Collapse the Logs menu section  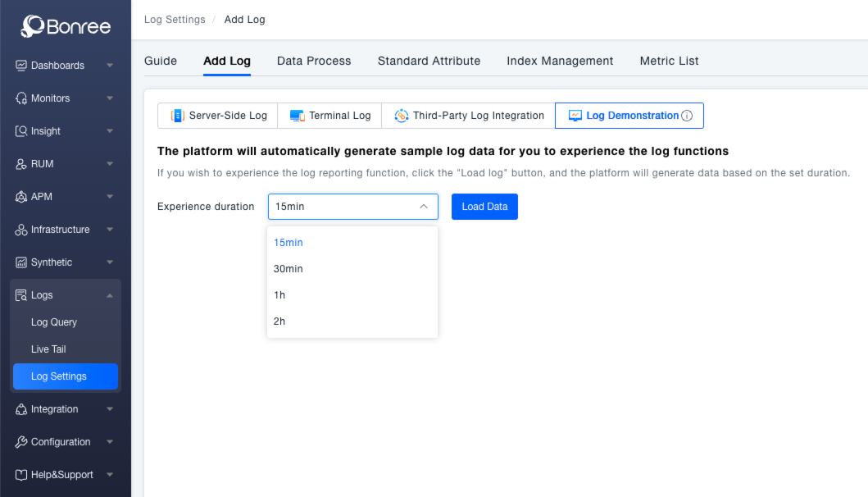(x=110, y=295)
